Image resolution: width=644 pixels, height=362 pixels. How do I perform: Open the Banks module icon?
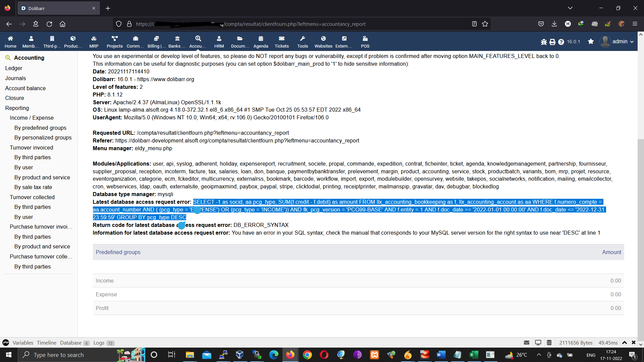177,41
